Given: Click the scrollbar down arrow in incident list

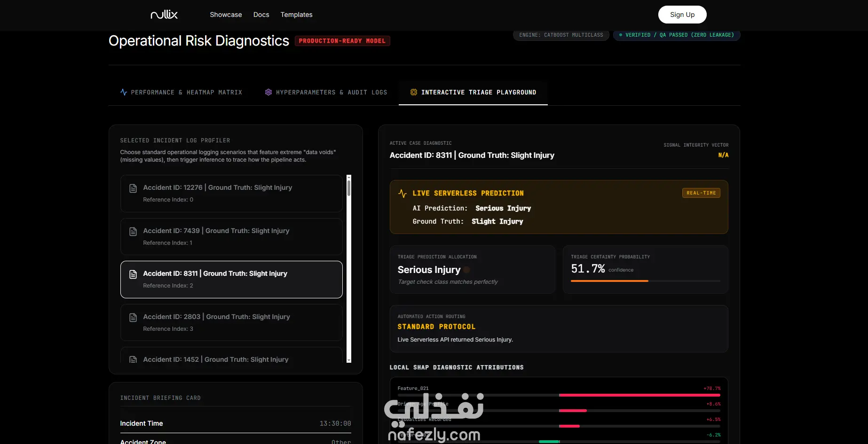Looking at the screenshot, I should 349,360.
